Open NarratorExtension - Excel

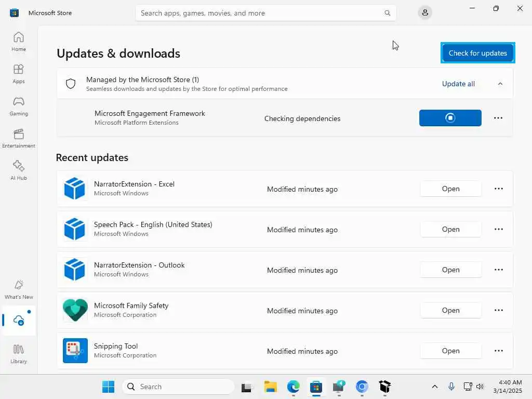pyautogui.click(x=450, y=189)
